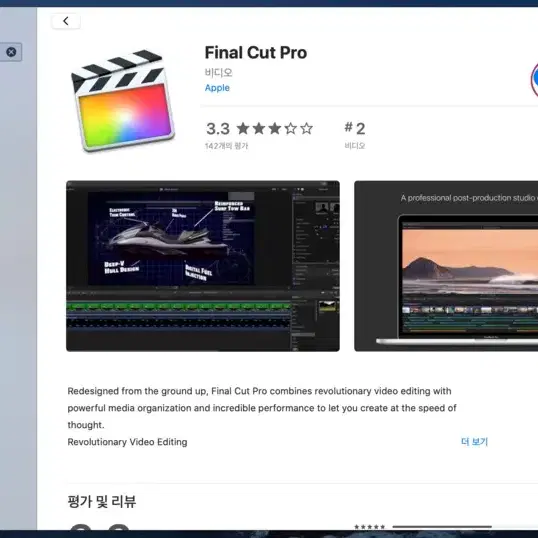Image resolution: width=538 pixels, height=538 pixels.
Task: Click the 비디오 category under the title
Action: point(219,73)
